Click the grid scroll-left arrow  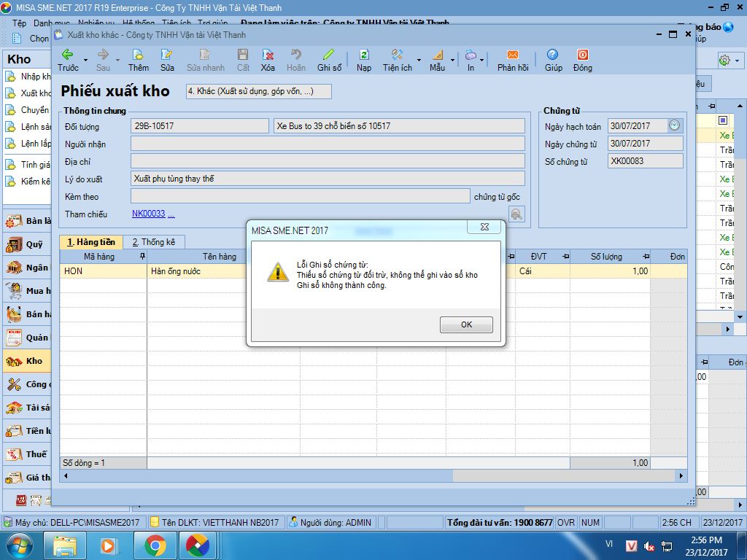pyautogui.click(x=65, y=475)
